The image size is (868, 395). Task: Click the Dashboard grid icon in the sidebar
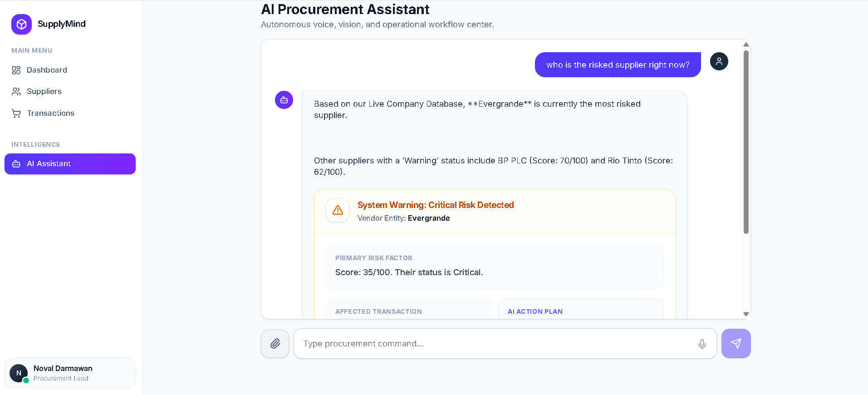coord(16,70)
